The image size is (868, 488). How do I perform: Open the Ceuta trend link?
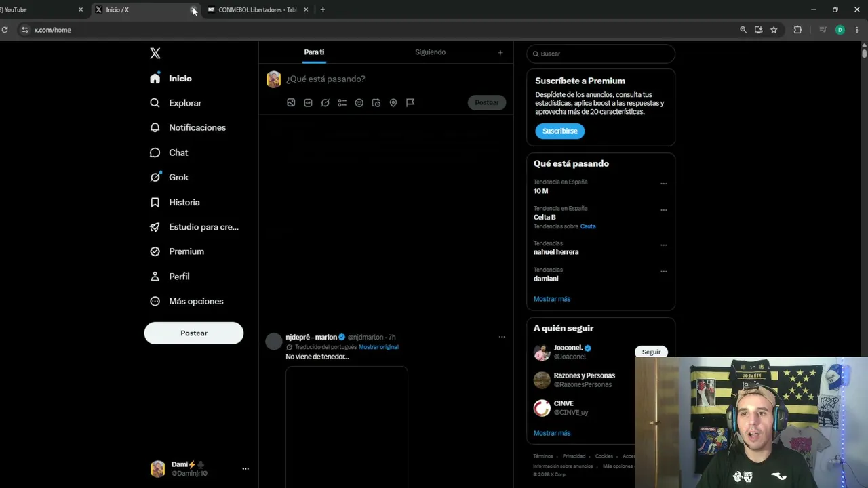pos(588,226)
